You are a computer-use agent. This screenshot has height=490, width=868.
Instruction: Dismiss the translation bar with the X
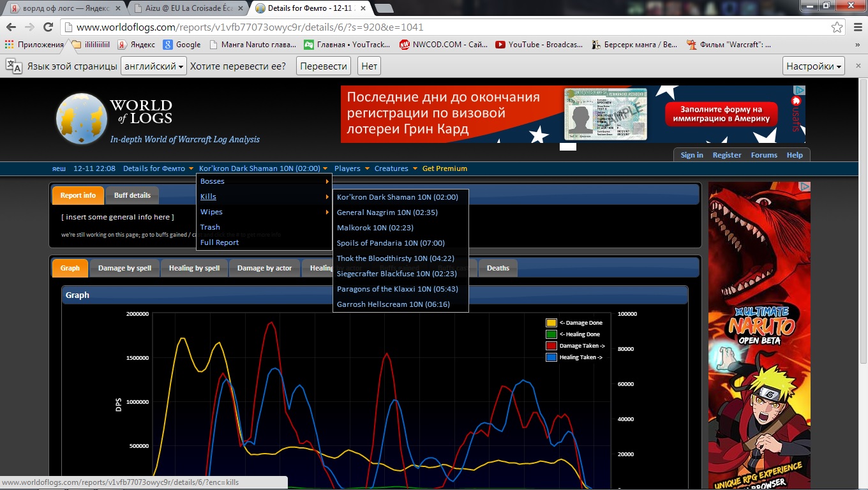(x=857, y=66)
